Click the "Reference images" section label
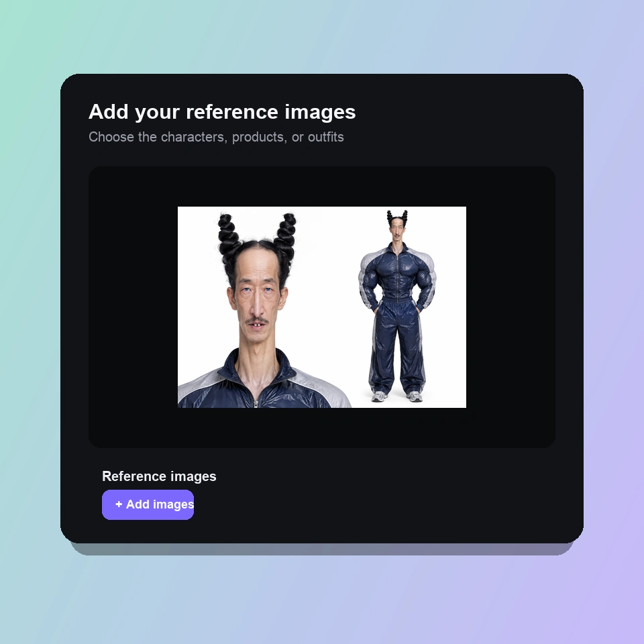Screen dimensions: 644x644 coord(159,476)
